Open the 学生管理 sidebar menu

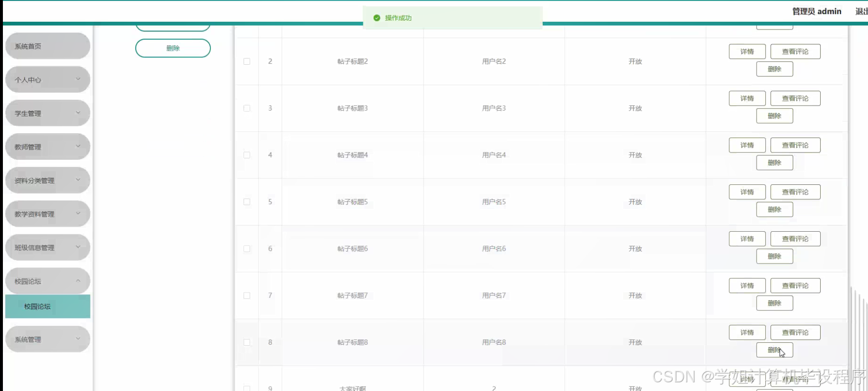click(48, 113)
